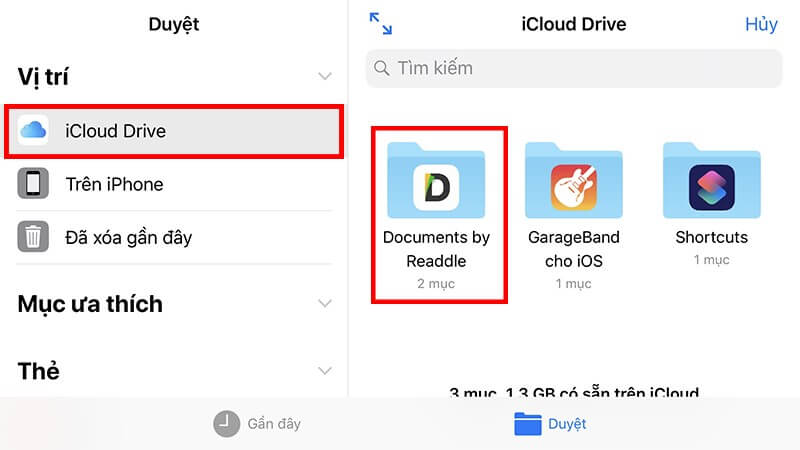Image resolution: width=800 pixels, height=450 pixels.
Task: Tap the trash icon for recently deleted
Action: [33, 238]
